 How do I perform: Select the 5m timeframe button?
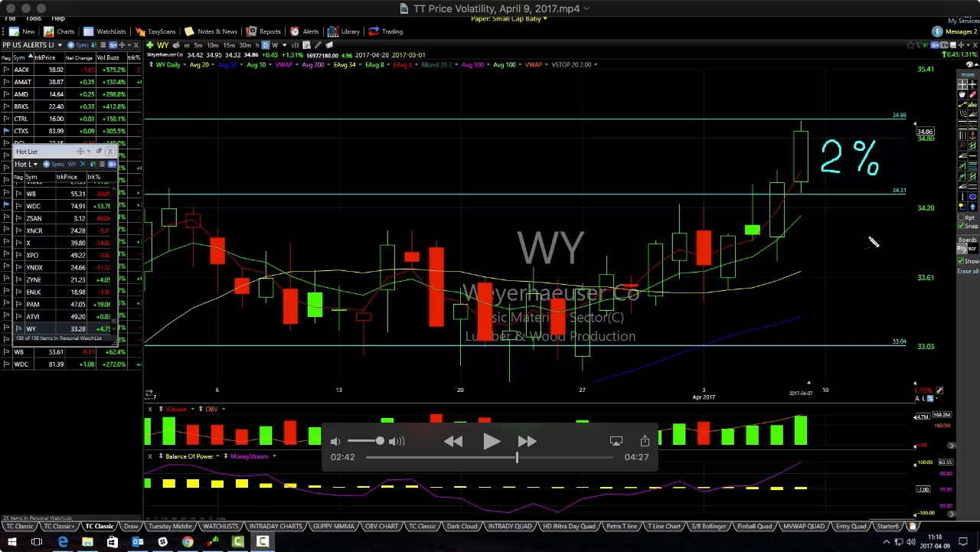coord(198,45)
